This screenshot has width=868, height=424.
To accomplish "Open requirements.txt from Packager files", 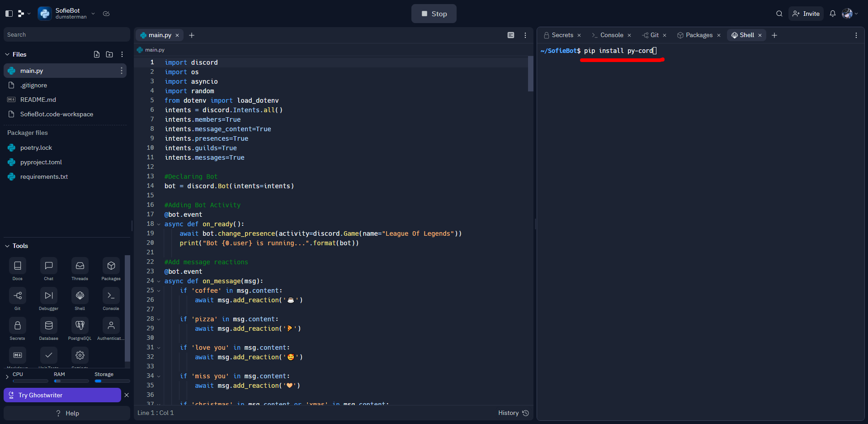I will point(43,176).
